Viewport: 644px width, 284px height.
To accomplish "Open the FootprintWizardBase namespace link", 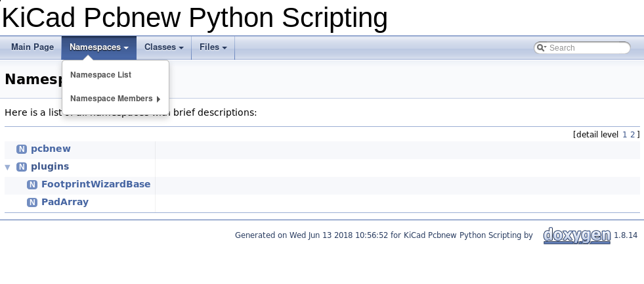I will pyautogui.click(x=96, y=185).
